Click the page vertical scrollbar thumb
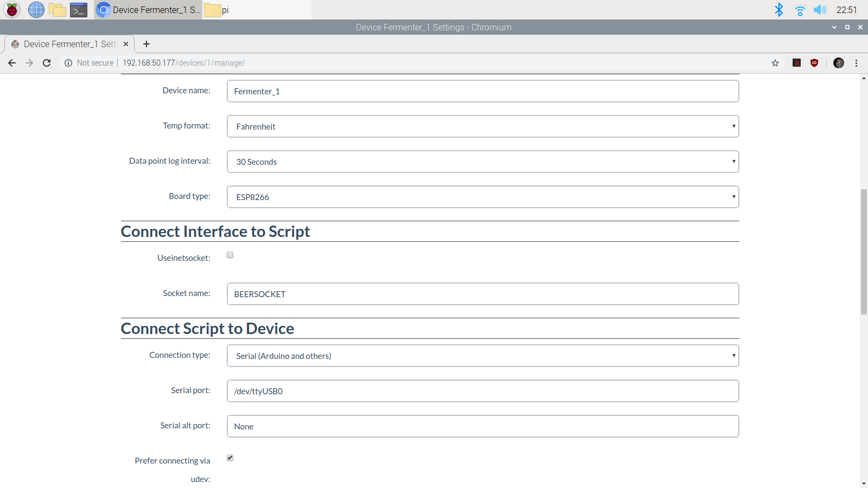 click(x=864, y=252)
